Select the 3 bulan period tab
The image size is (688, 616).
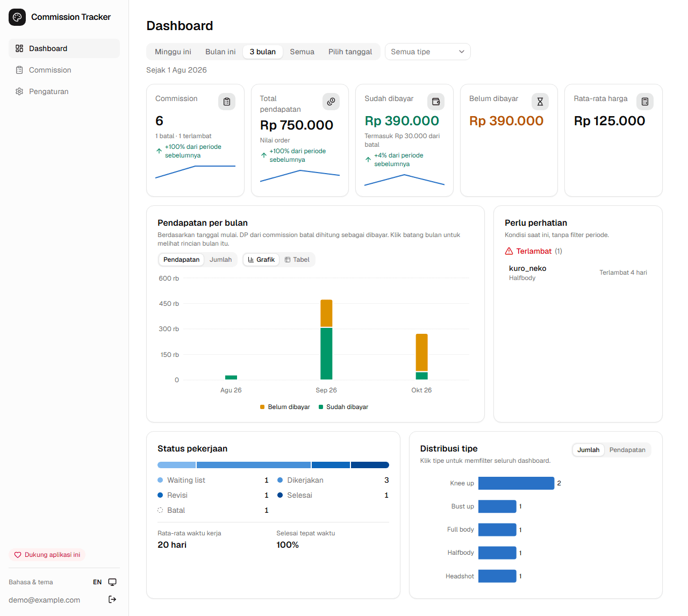pyautogui.click(x=263, y=52)
